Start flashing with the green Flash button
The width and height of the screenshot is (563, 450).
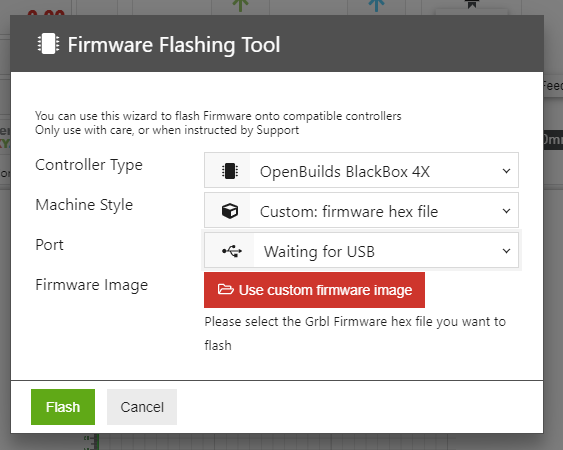tap(63, 407)
